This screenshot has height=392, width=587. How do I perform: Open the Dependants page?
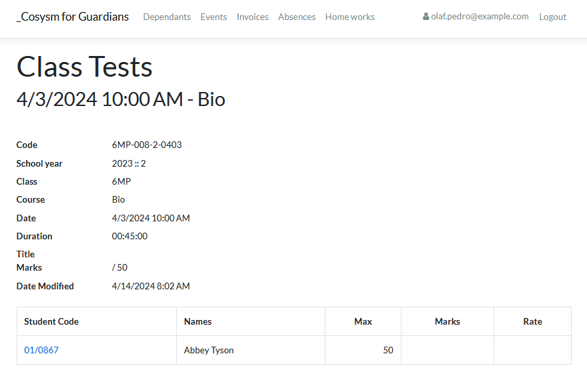point(167,17)
